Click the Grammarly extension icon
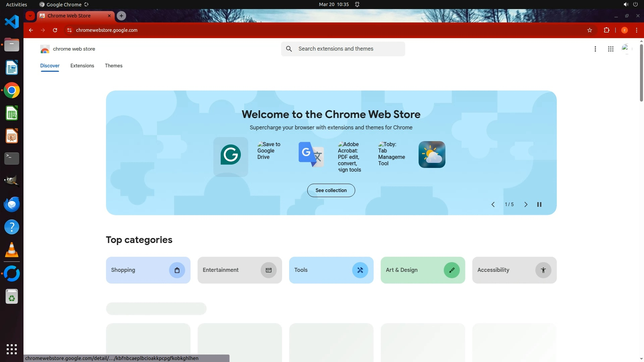 [230, 155]
